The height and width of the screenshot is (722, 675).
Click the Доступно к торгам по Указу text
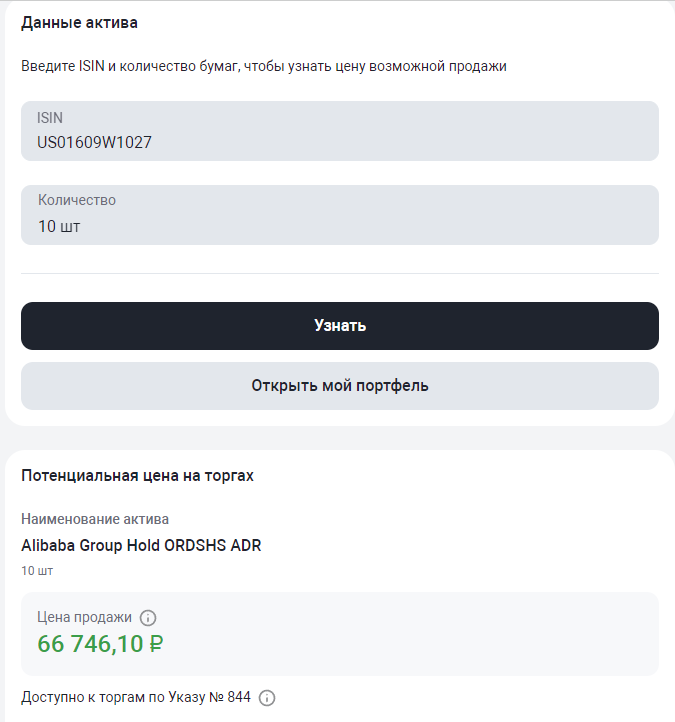(x=136, y=698)
